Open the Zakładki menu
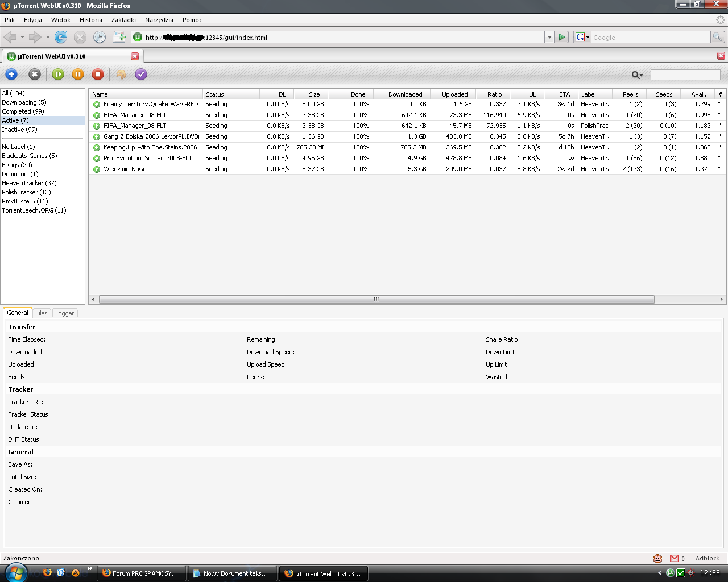Screen dimensions: 728x582 123,20
